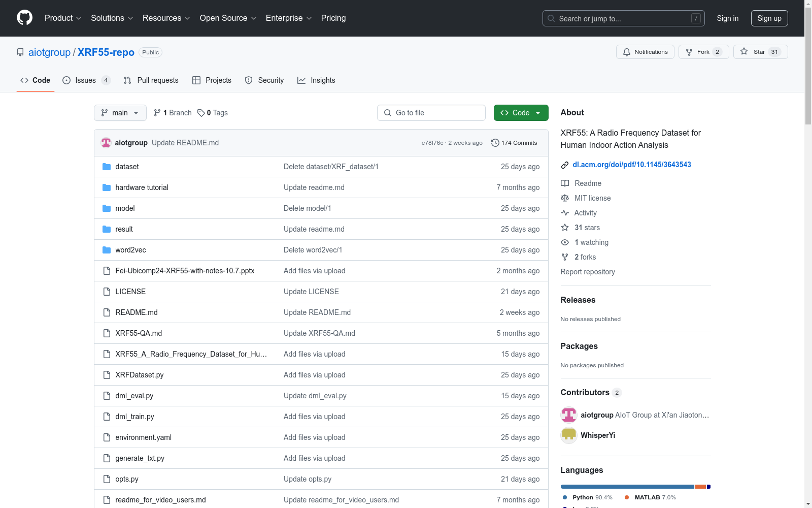812x508 pixels.
Task: Open the dl.acm.org paper link
Action: coord(631,165)
